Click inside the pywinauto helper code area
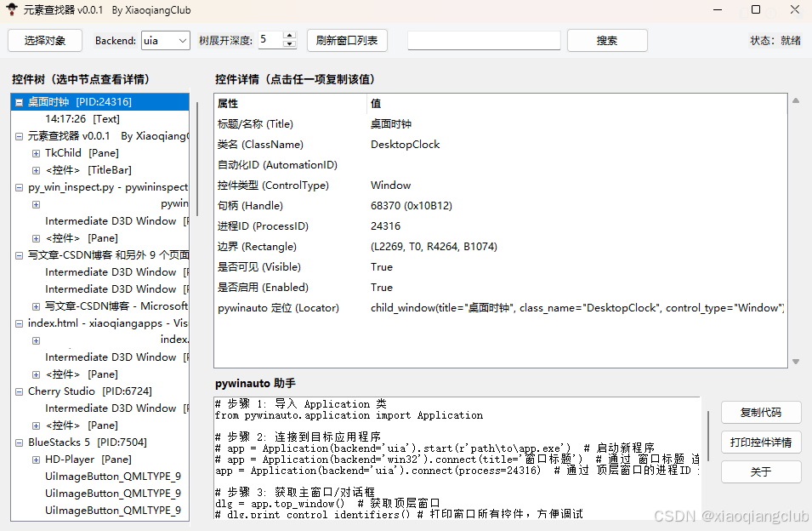Screen dimensions: 812x531 (x=457, y=459)
